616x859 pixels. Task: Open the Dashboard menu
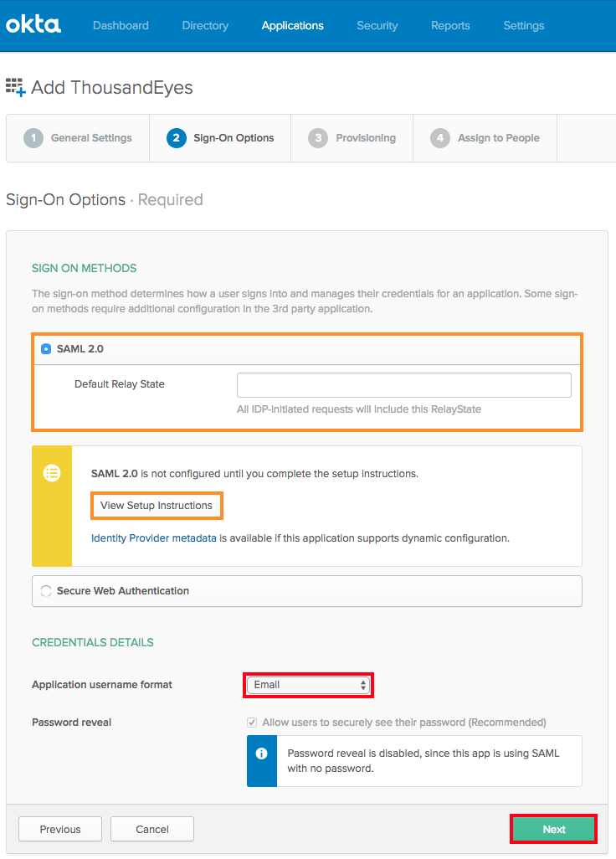[x=121, y=26]
